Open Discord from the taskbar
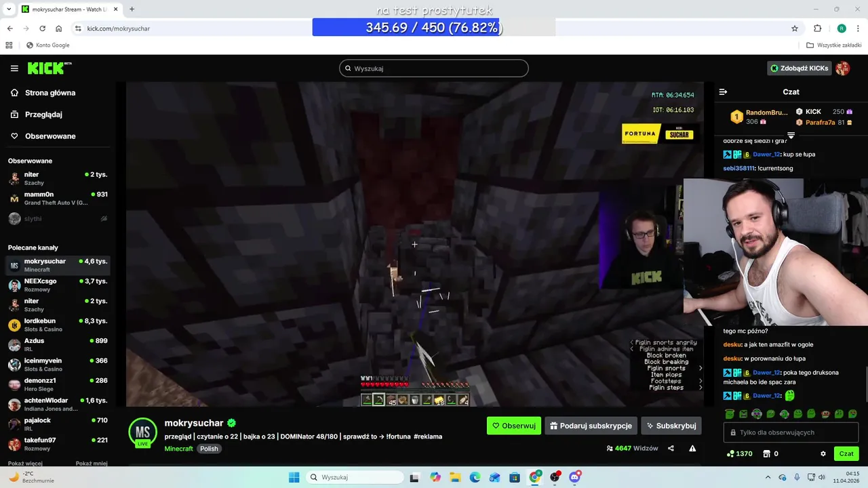 click(x=575, y=477)
